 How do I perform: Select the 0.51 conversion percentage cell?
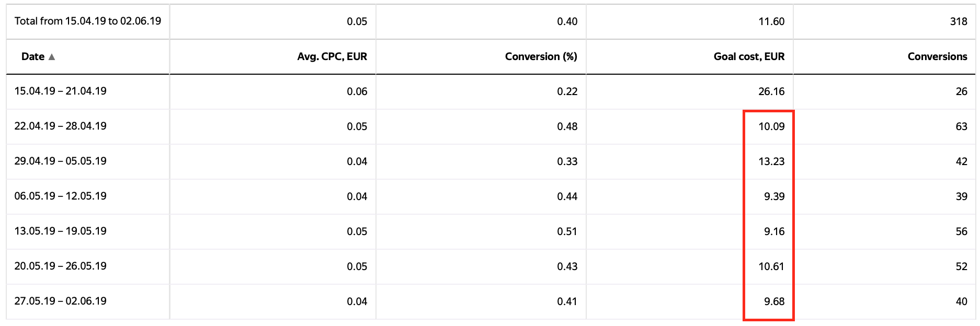[567, 231]
